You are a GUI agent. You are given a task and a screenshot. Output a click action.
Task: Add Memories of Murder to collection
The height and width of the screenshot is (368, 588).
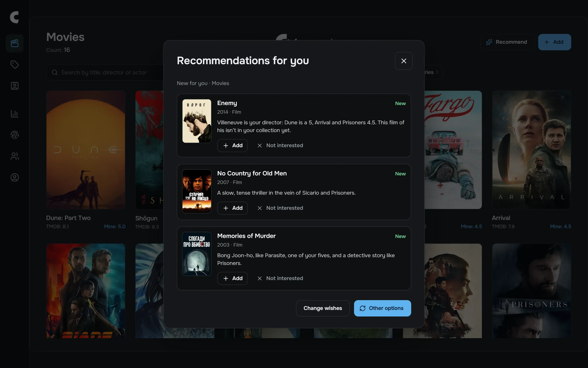pos(232,278)
